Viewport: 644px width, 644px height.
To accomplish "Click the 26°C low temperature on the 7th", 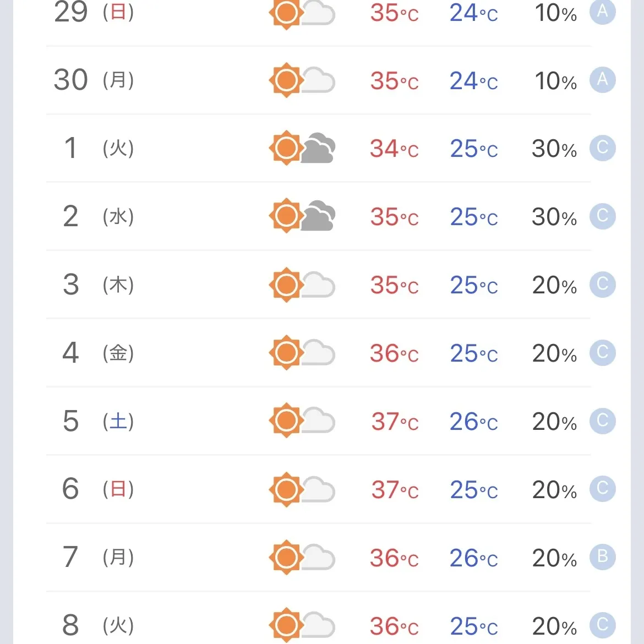I will click(473, 558).
